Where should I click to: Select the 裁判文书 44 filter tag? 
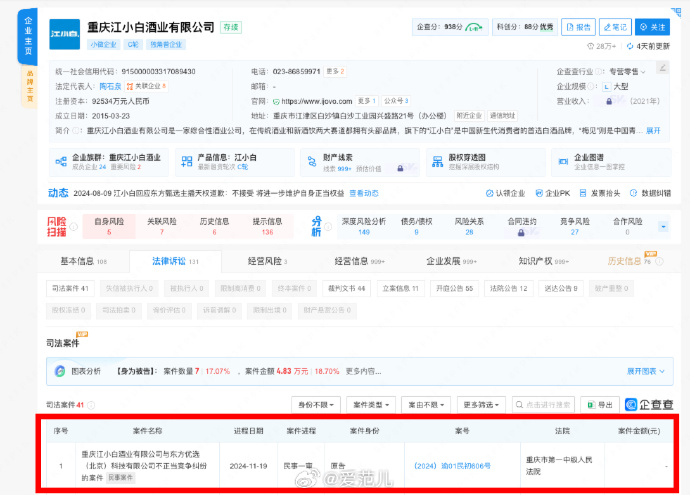click(348, 288)
